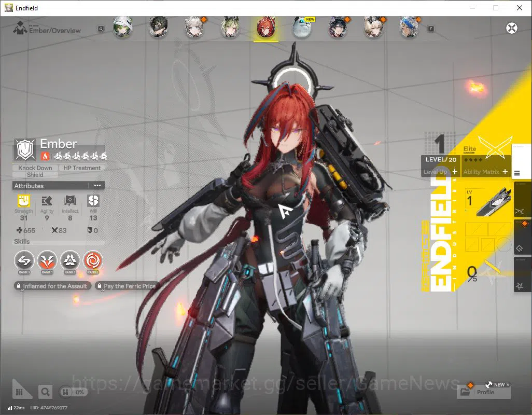Select the operator portrait marked NEW

click(x=302, y=27)
